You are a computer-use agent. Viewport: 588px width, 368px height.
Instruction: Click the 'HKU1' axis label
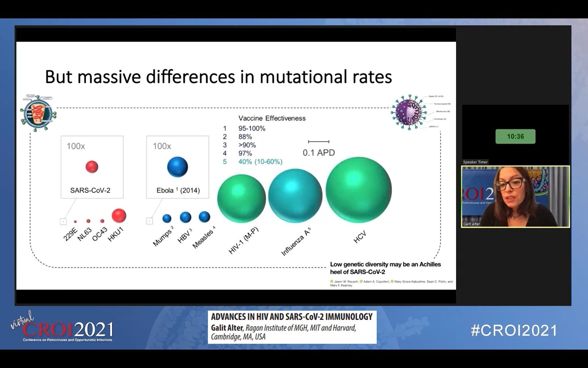(115, 234)
